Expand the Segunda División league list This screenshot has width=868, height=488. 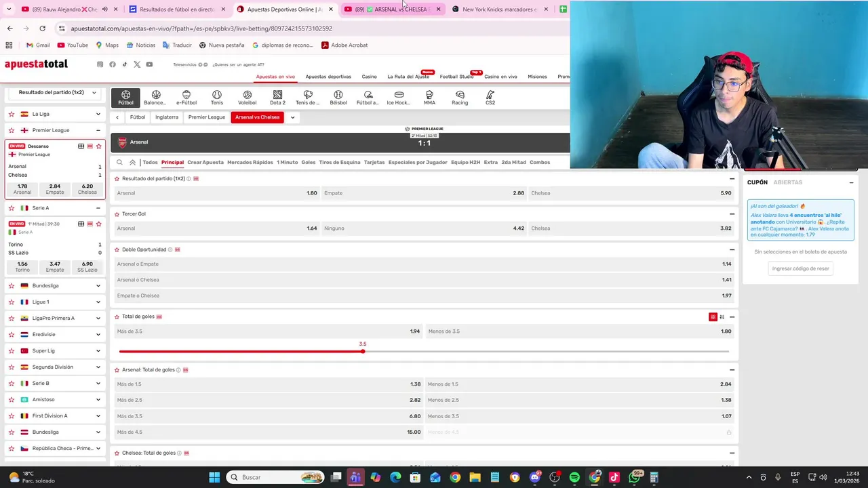[x=98, y=367]
